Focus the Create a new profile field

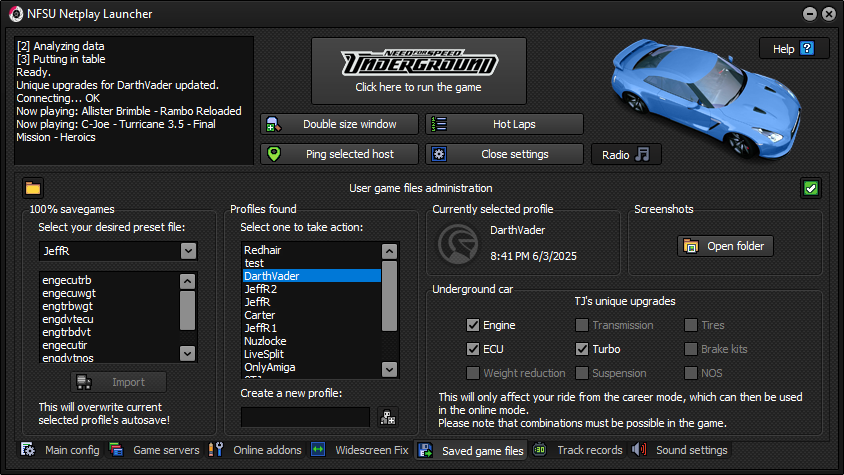tap(305, 417)
